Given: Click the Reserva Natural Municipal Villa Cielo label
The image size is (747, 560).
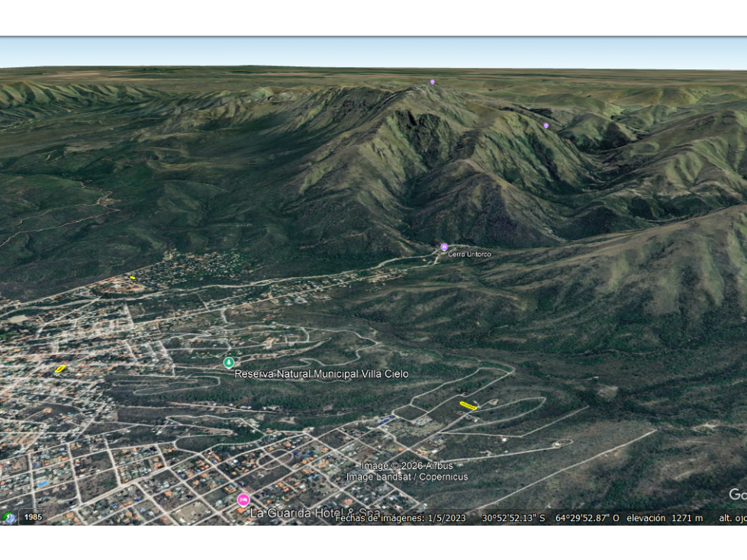Looking at the screenshot, I should pyautogui.click(x=321, y=375).
